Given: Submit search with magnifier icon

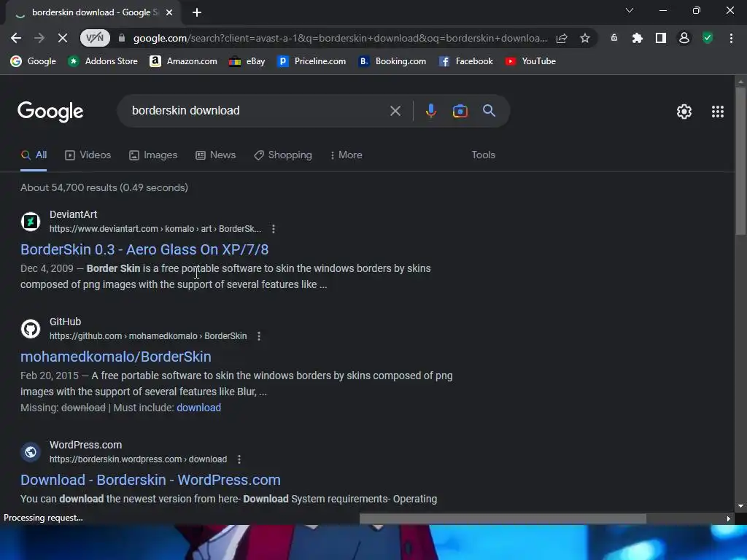Looking at the screenshot, I should point(489,111).
